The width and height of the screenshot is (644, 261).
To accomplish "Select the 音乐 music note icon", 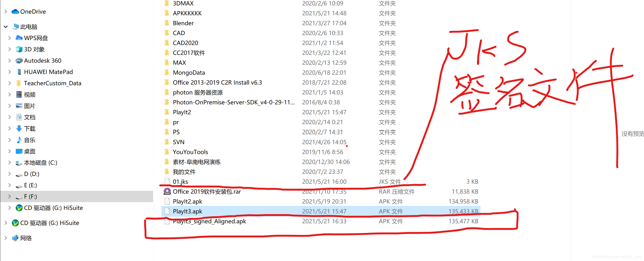I will (x=19, y=140).
